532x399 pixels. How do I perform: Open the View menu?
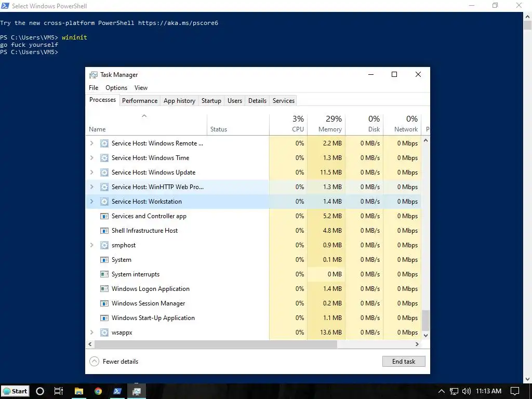pos(141,87)
